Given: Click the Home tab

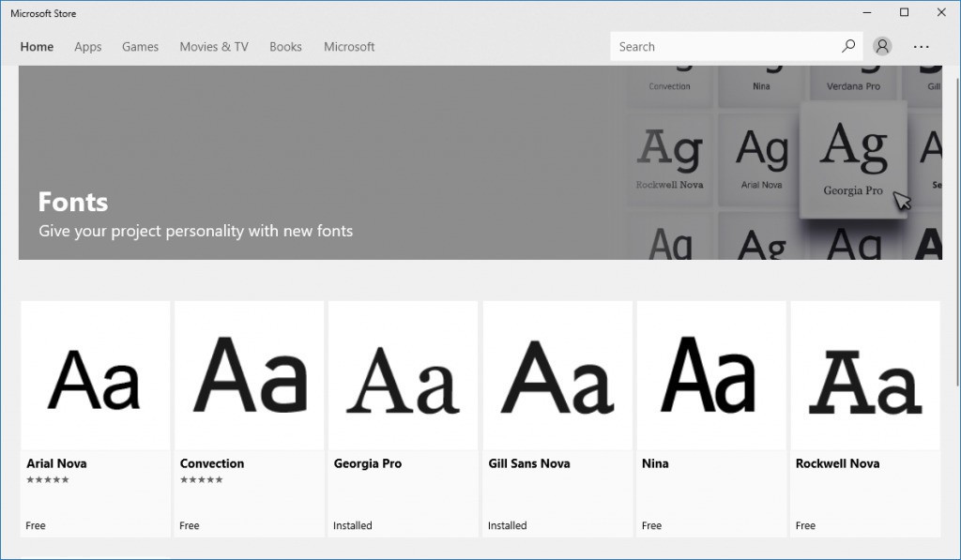Looking at the screenshot, I should [x=38, y=47].
